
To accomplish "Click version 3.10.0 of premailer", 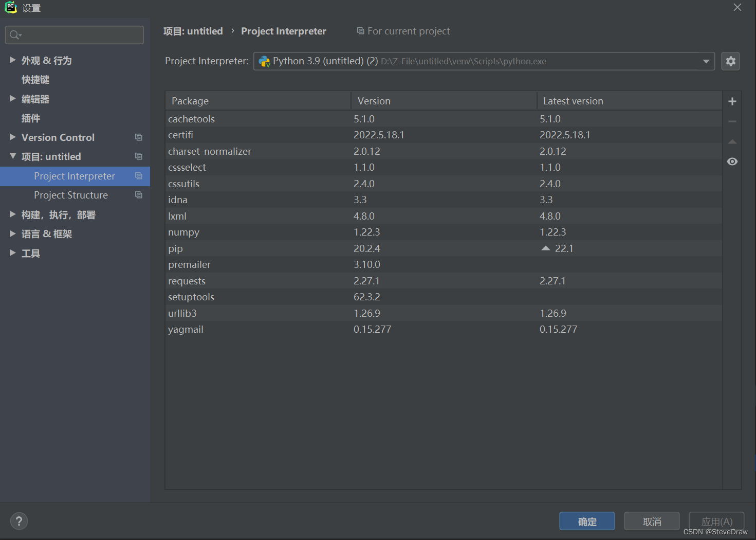I will (367, 264).
